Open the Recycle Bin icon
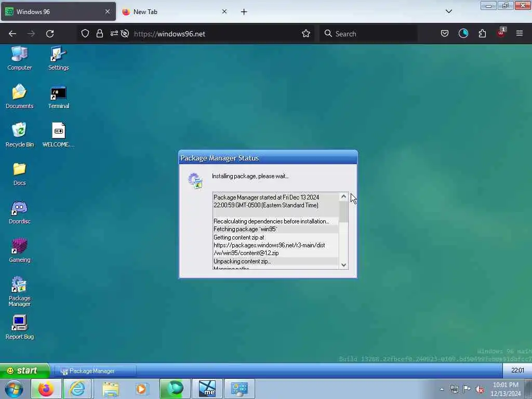 point(19,135)
